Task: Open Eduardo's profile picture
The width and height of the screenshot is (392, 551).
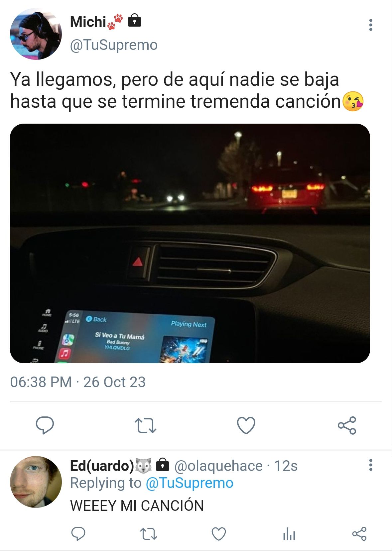Action: pyautogui.click(x=36, y=482)
